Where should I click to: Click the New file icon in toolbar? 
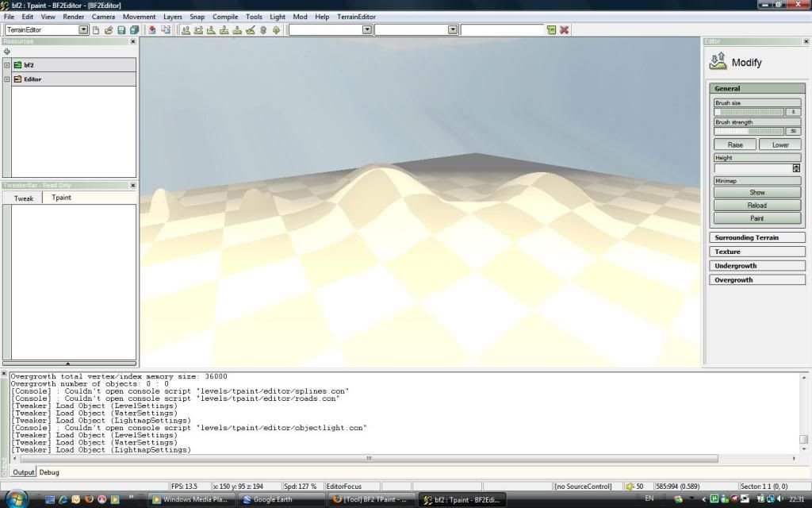(x=96, y=30)
